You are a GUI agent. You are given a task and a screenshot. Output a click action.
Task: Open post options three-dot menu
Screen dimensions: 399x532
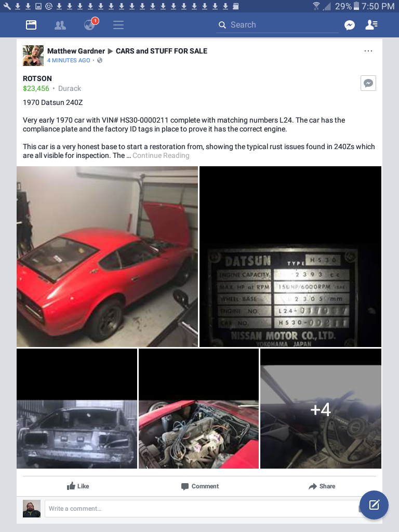coord(368,51)
